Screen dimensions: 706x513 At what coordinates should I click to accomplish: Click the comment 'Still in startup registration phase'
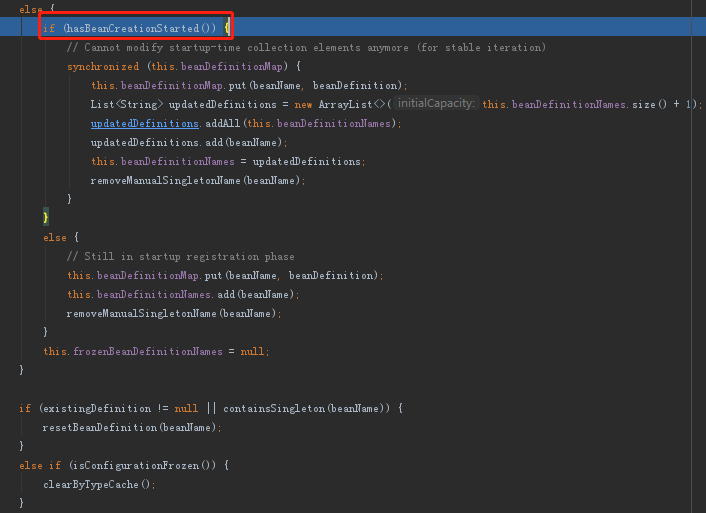pyautogui.click(x=181, y=257)
